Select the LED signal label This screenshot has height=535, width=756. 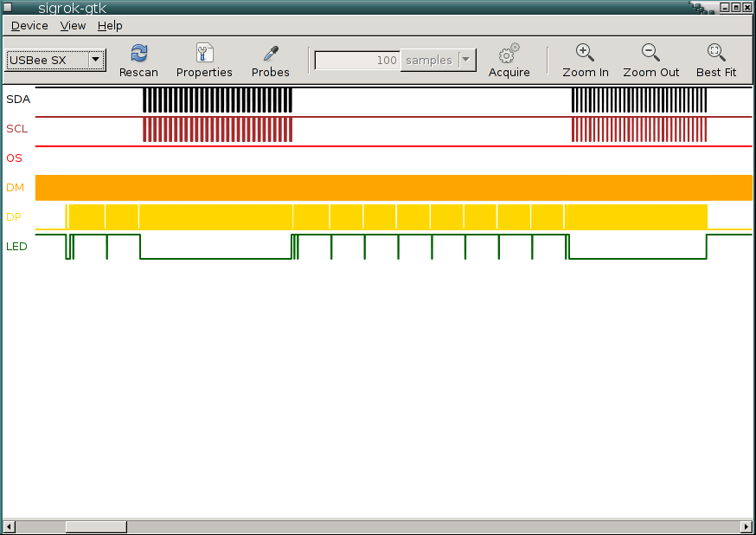click(x=16, y=247)
